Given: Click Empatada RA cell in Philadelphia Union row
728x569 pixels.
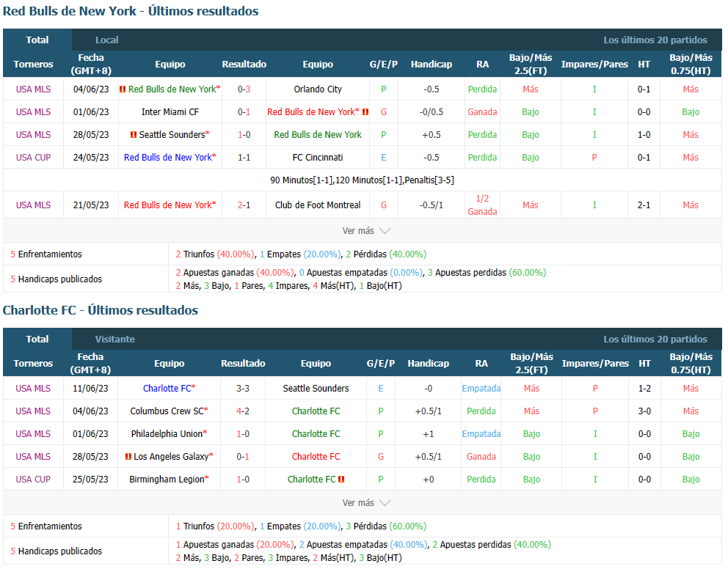Looking at the screenshot, I should click(481, 433).
